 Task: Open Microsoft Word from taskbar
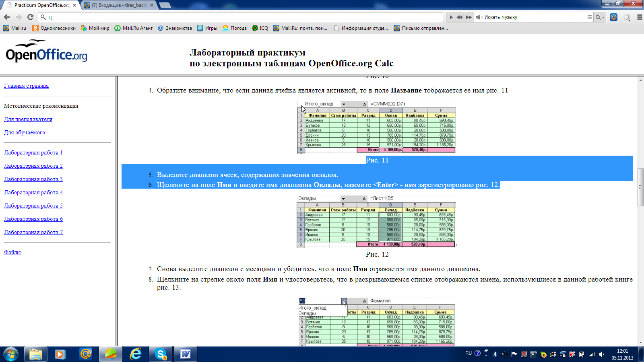point(186,354)
